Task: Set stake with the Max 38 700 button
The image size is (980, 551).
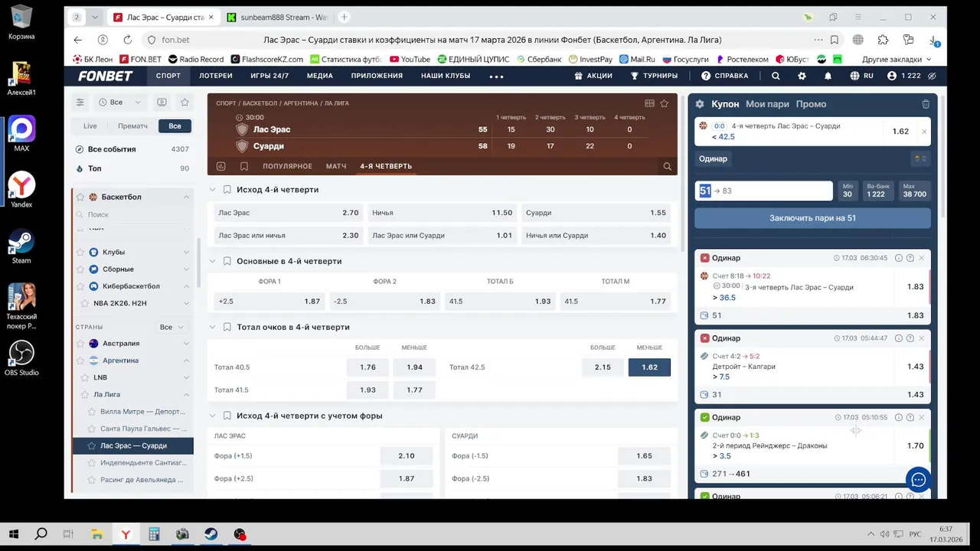Action: 915,191
